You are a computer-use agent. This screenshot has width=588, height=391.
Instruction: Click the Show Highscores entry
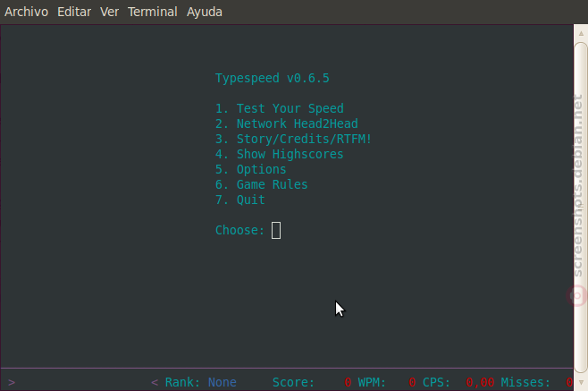pyautogui.click(x=280, y=154)
